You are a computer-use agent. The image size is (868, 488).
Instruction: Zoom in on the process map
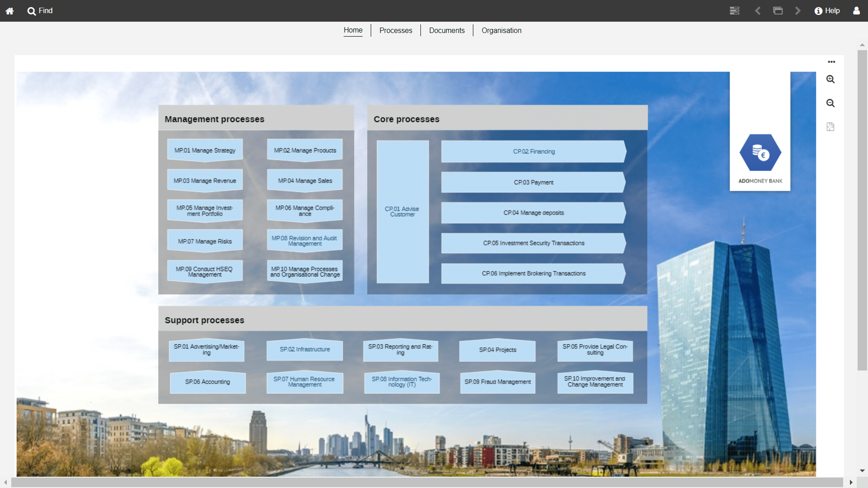(831, 79)
